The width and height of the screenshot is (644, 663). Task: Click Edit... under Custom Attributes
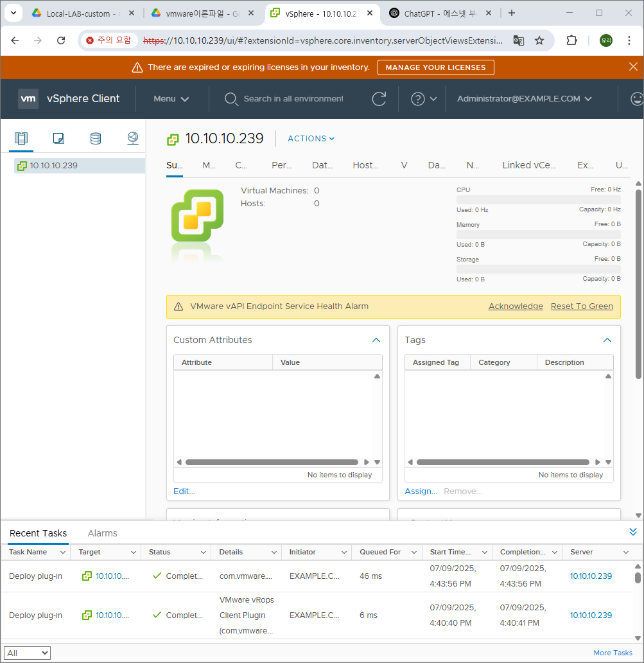(184, 491)
